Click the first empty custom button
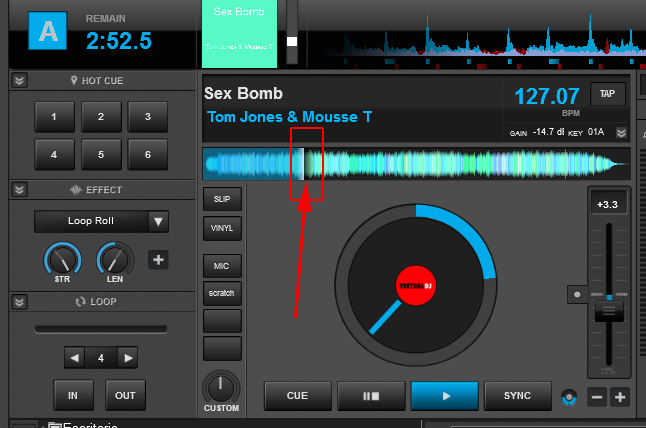646x428 pixels. click(x=222, y=321)
